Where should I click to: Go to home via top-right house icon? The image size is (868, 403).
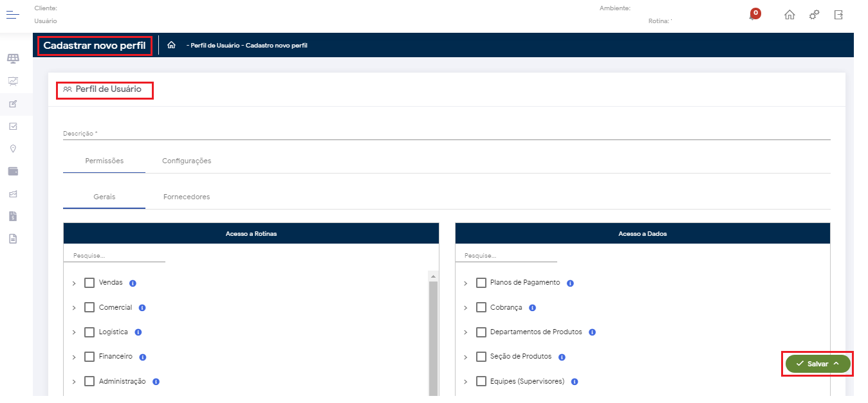point(790,15)
